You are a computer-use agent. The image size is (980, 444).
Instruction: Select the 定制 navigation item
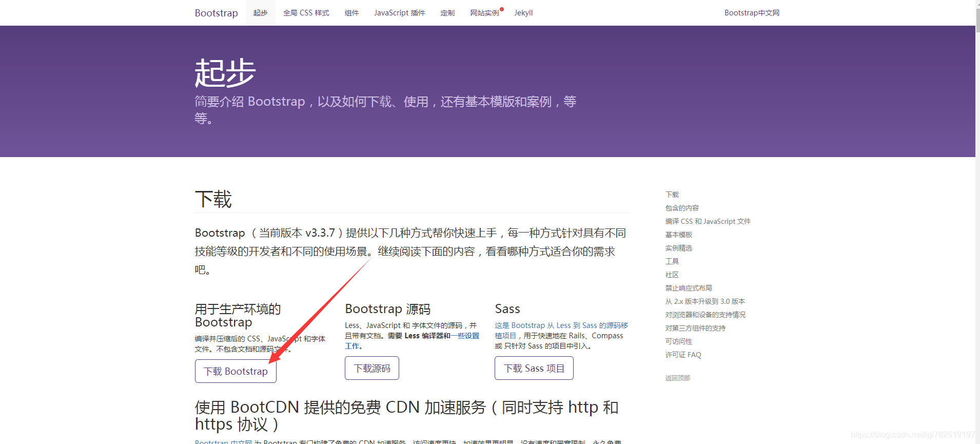tap(448, 13)
